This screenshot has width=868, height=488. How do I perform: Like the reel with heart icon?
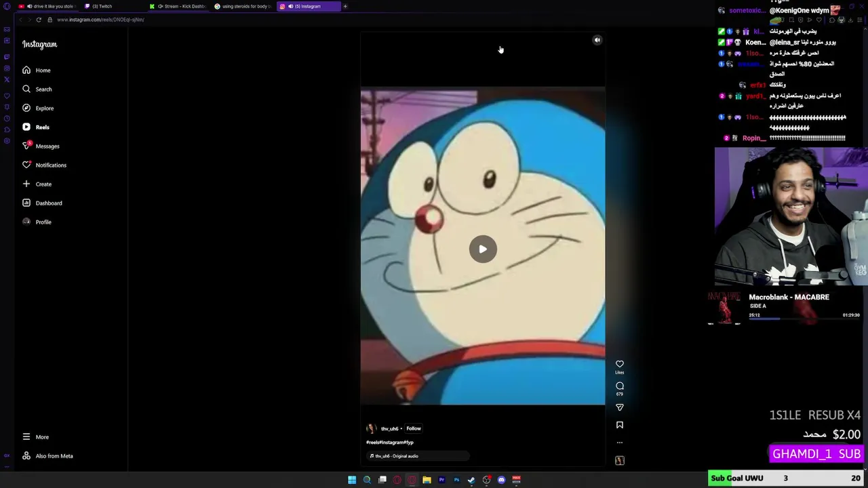click(620, 365)
